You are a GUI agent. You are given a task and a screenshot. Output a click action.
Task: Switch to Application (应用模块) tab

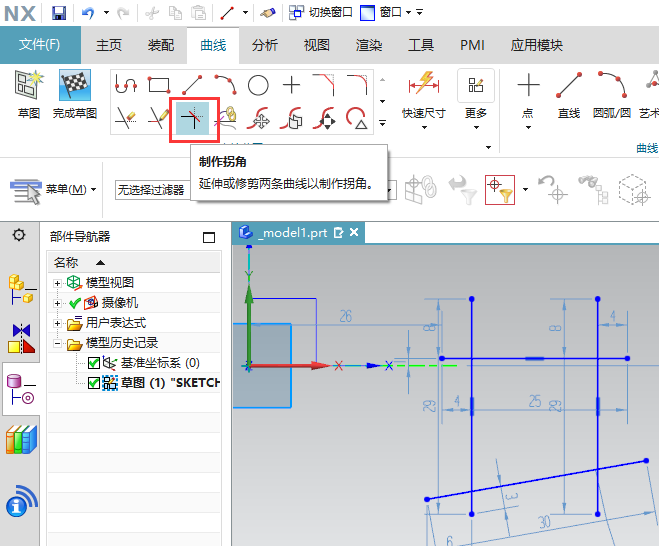pyautogui.click(x=537, y=45)
